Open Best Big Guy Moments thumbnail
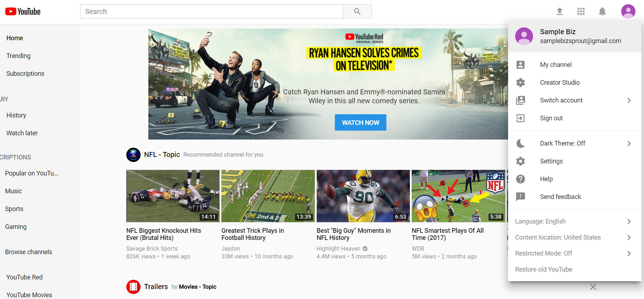The image size is (644, 299). click(363, 196)
